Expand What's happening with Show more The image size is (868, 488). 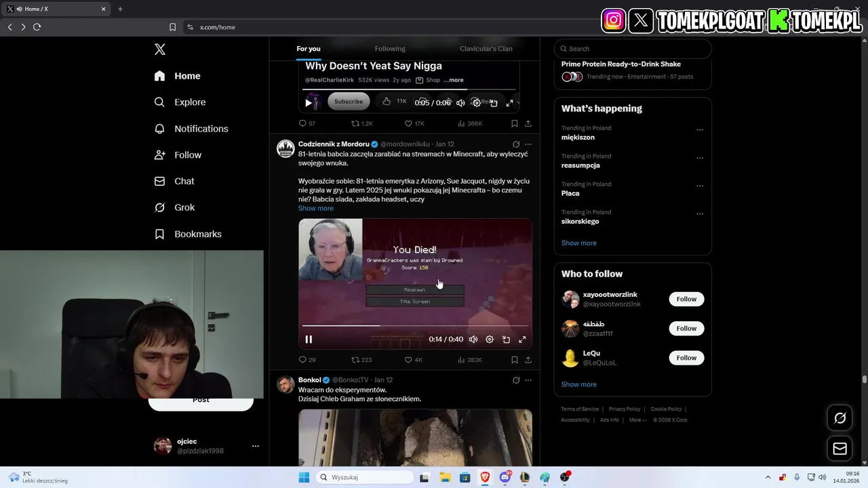coord(579,243)
